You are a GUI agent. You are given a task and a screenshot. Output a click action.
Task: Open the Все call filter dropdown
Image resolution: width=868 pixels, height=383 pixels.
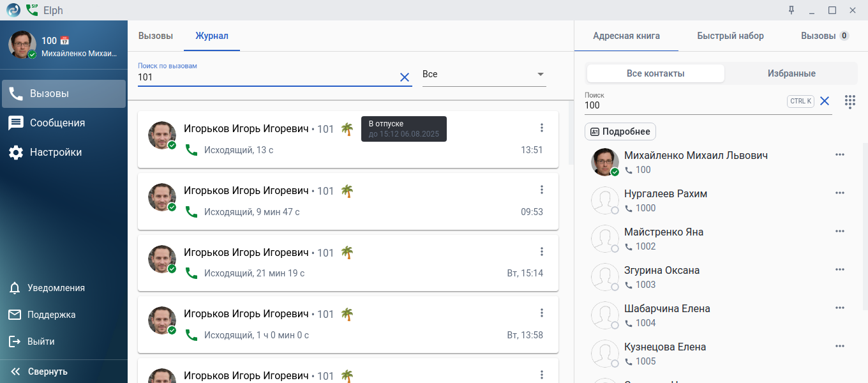[x=484, y=75]
